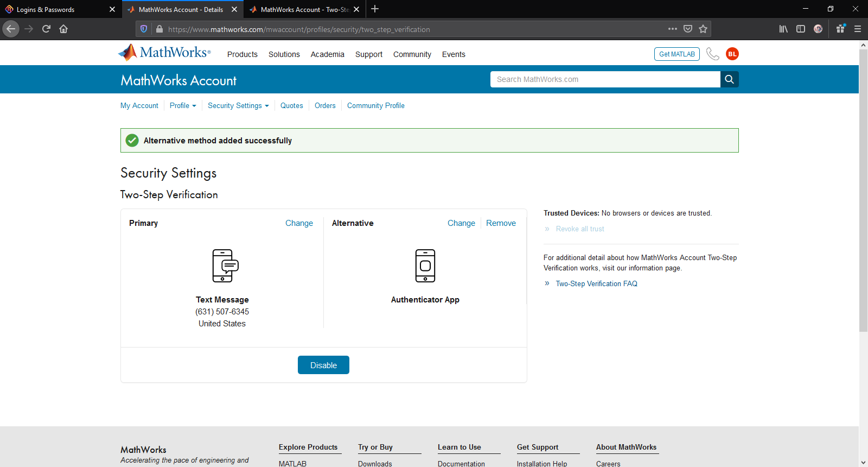Screen dimensions: 868x467
Task: Click the Text Message phone icon
Action: [225, 266]
